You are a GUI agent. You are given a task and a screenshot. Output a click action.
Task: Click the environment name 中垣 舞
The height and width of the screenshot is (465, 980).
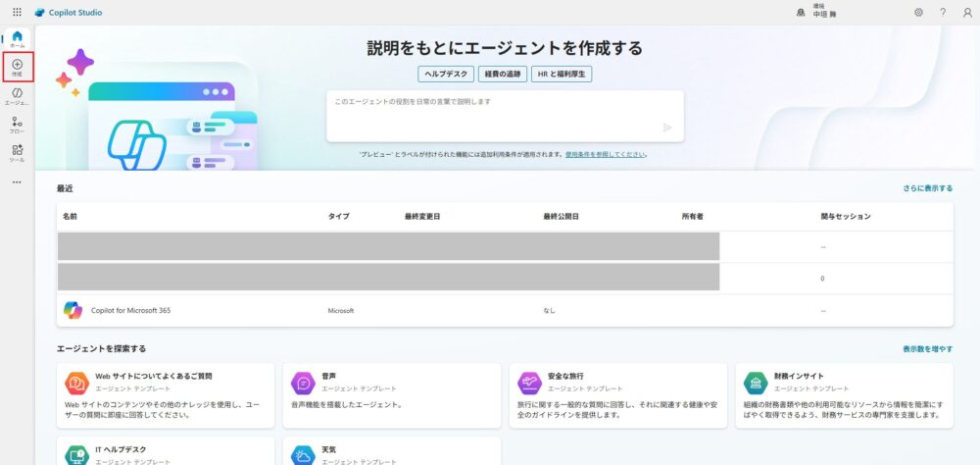point(824,15)
